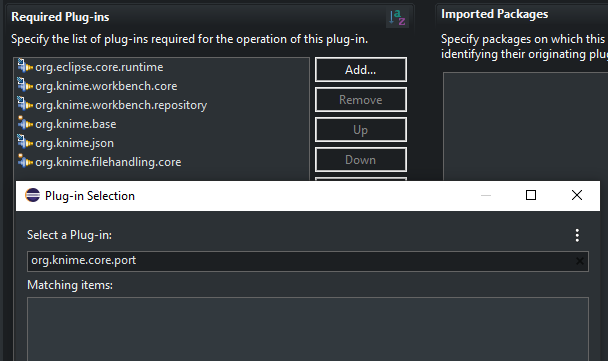Click the org.knime.workbench.repository plug-in icon
This screenshot has width=608, height=361.
click(25, 104)
